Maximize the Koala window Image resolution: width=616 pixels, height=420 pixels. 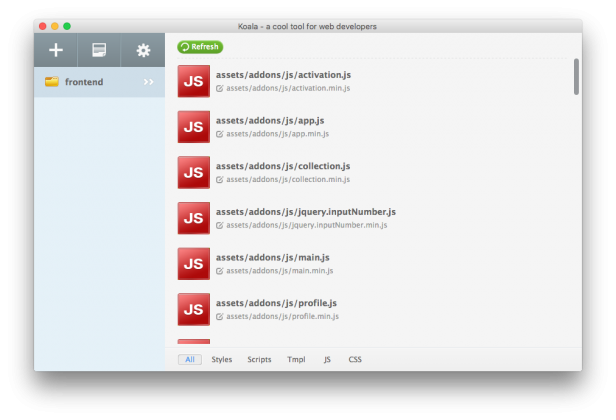pyautogui.click(x=67, y=26)
